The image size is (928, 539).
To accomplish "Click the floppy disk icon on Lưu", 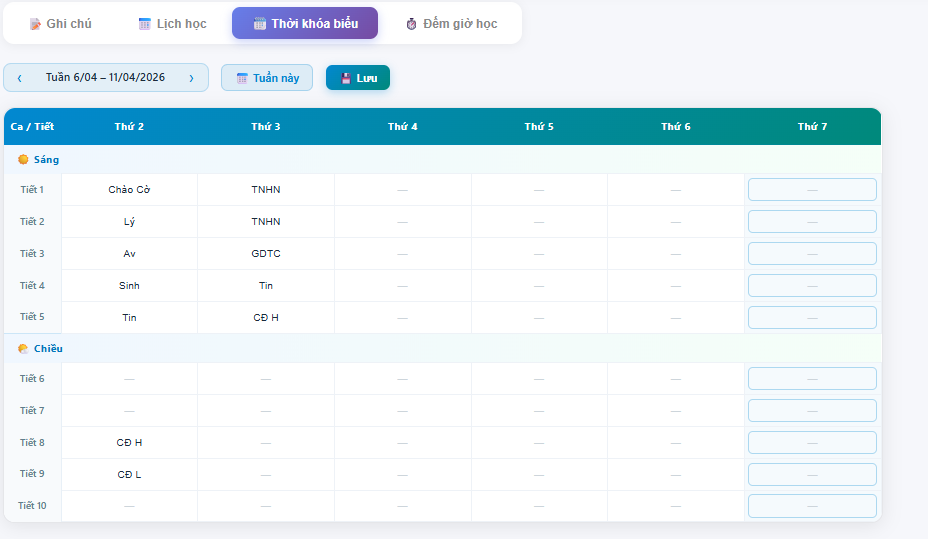I will click(345, 78).
